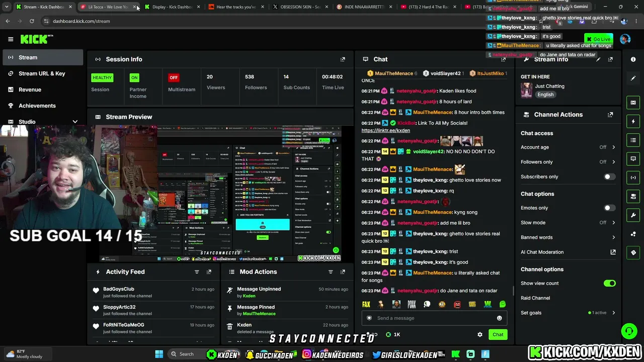
Task: Open Stream URL & Key page
Action: tap(42, 73)
